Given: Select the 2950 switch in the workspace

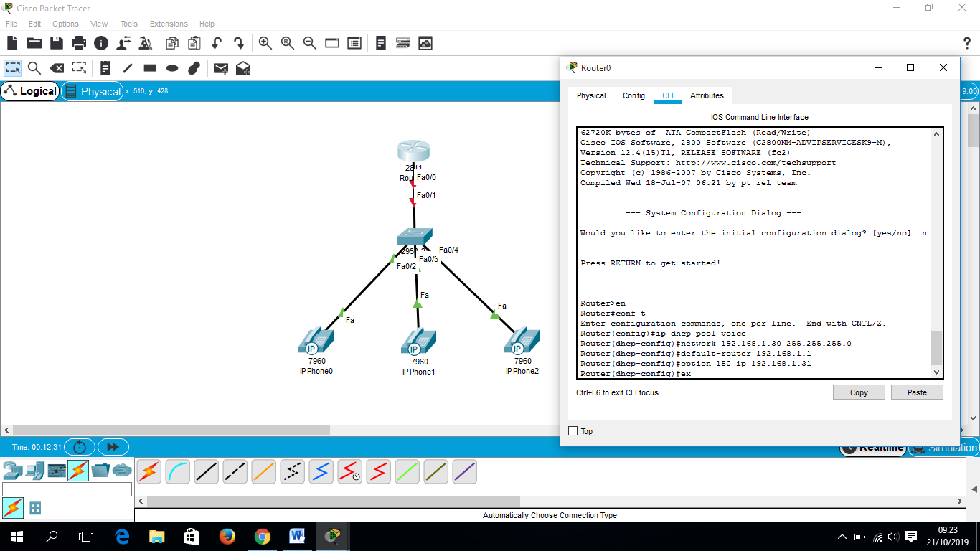Looking at the screenshot, I should click(415, 237).
